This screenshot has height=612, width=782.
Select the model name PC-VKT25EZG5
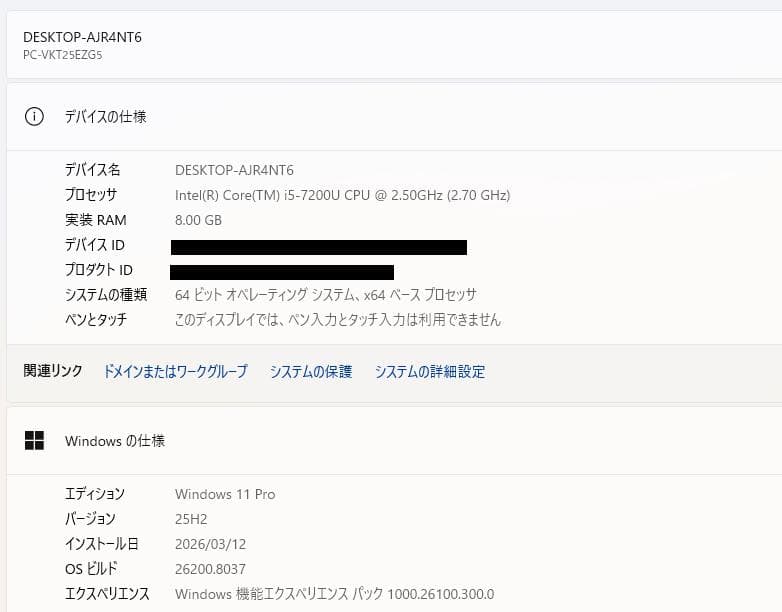[x=62, y=55]
